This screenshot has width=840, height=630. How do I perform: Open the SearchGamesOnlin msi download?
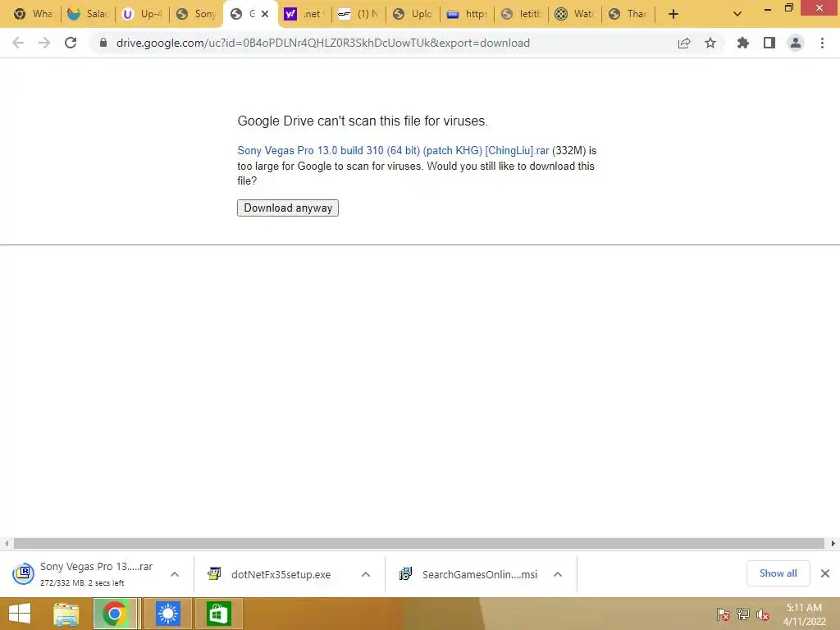[470, 574]
